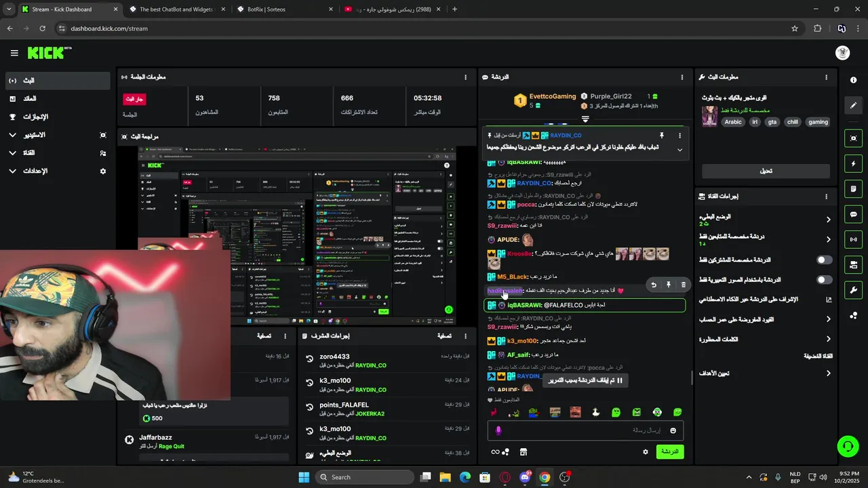Click the taskbar Search box
Screen dimensions: 868x488
point(363,477)
